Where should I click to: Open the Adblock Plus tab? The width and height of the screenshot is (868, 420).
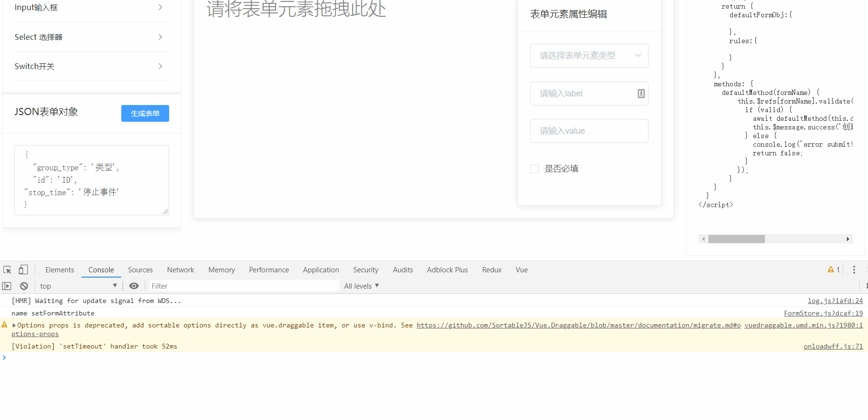(448, 270)
